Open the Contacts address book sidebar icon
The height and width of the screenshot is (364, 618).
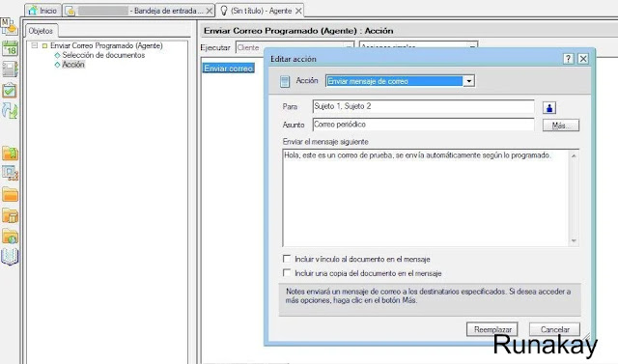click(x=10, y=70)
